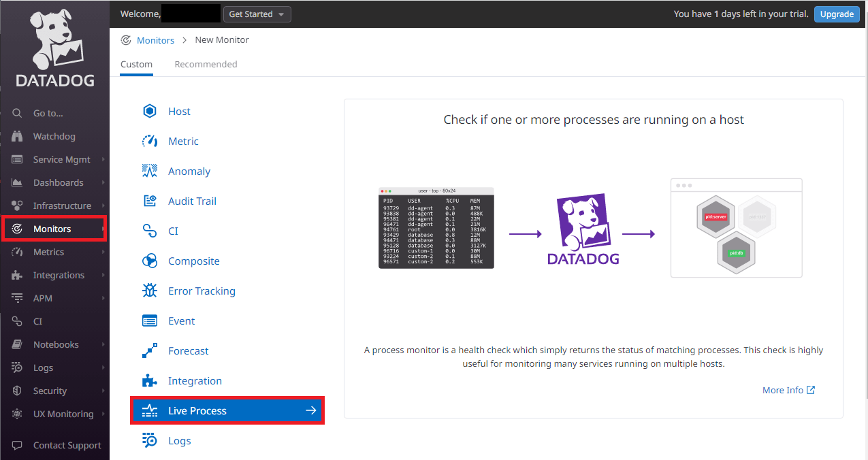Open Watchdog binoculars in sidebar
Viewport: 868px width, 460px height.
pos(18,137)
